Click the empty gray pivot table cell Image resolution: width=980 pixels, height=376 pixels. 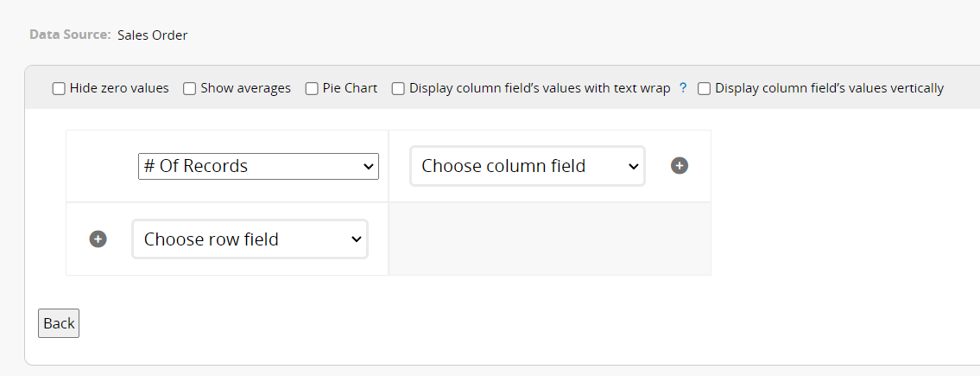(549, 239)
